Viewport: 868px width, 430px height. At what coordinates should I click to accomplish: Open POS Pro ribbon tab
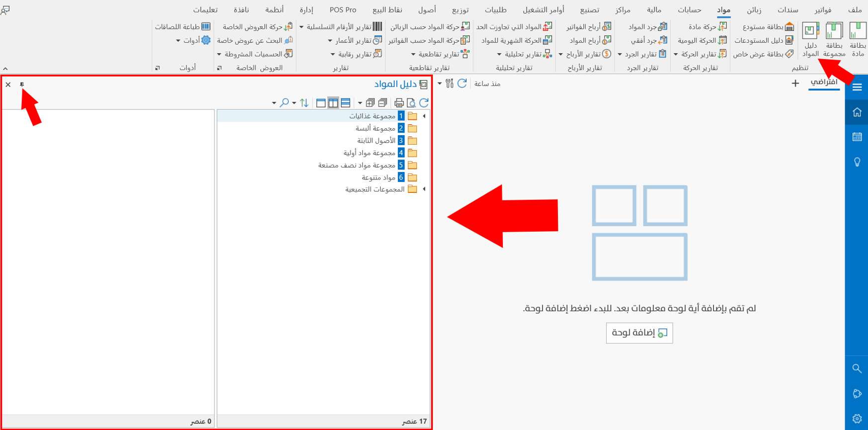coord(343,10)
